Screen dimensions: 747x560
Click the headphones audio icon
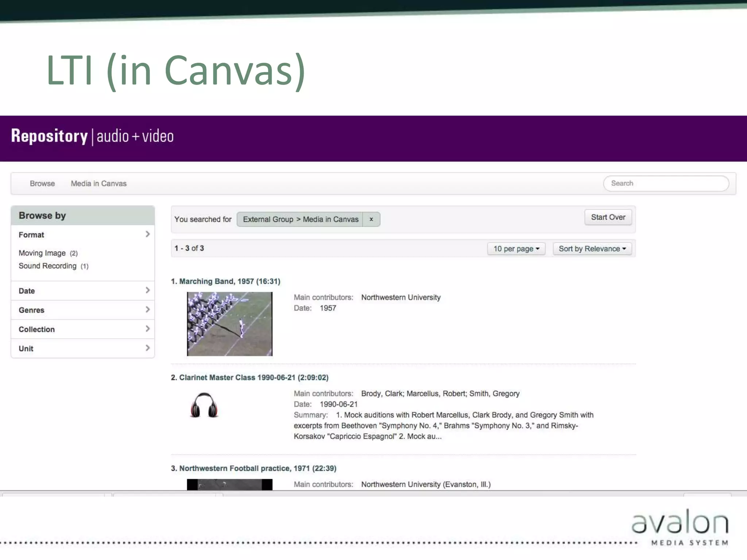(204, 405)
